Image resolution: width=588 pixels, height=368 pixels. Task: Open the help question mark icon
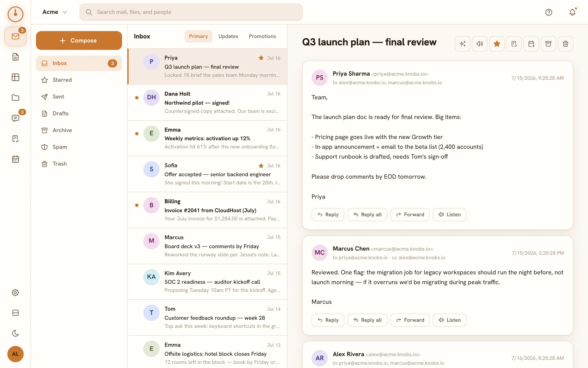tap(549, 12)
